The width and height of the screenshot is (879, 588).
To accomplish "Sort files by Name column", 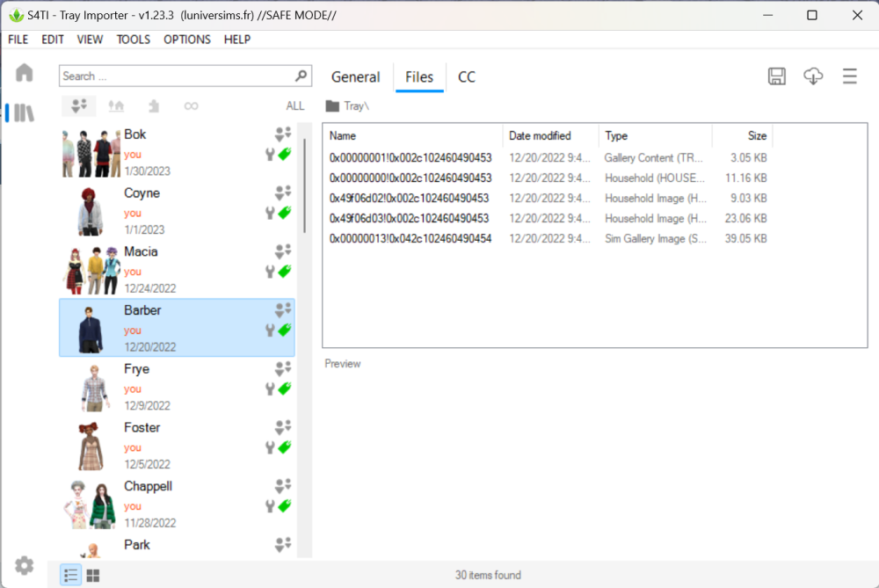I will pyautogui.click(x=412, y=135).
